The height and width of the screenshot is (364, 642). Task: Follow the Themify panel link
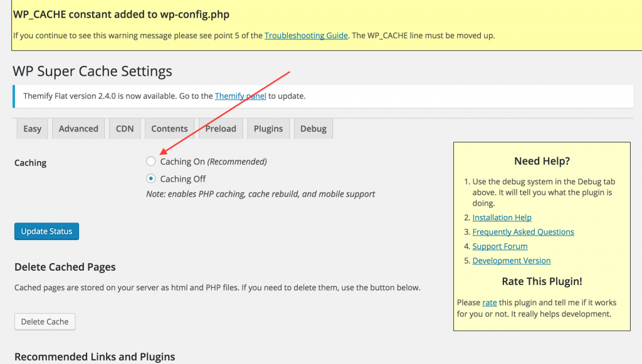coord(240,96)
